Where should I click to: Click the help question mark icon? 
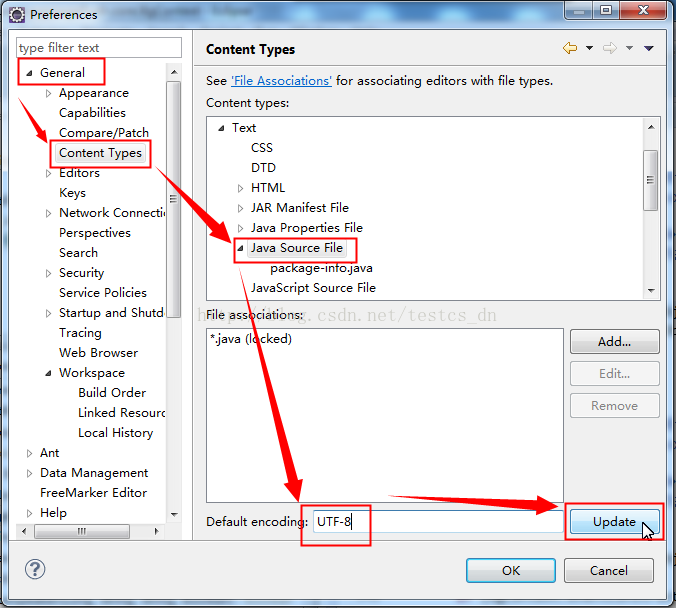tap(35, 569)
